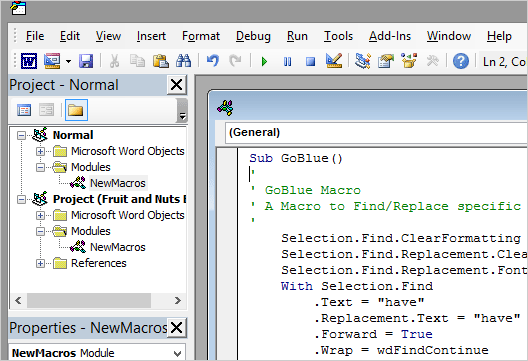Click the Paste clipboard icon
Viewport: 528px width, 361px height.
coord(161,61)
